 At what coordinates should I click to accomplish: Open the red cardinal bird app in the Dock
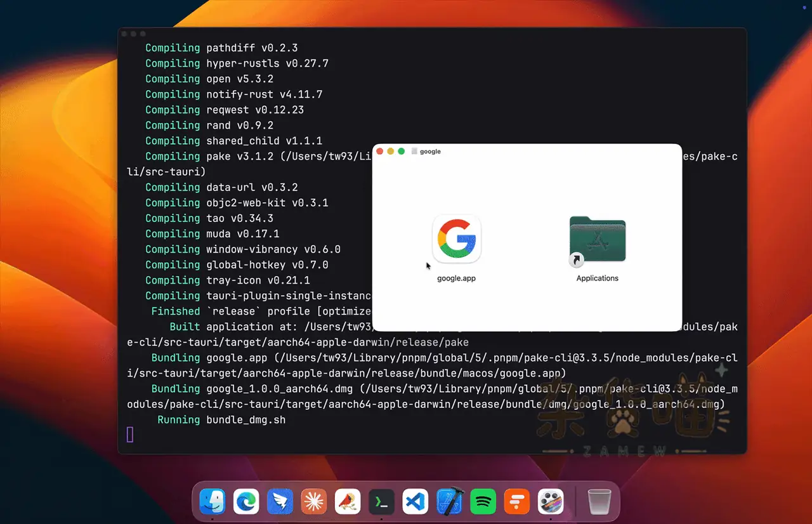point(348,502)
